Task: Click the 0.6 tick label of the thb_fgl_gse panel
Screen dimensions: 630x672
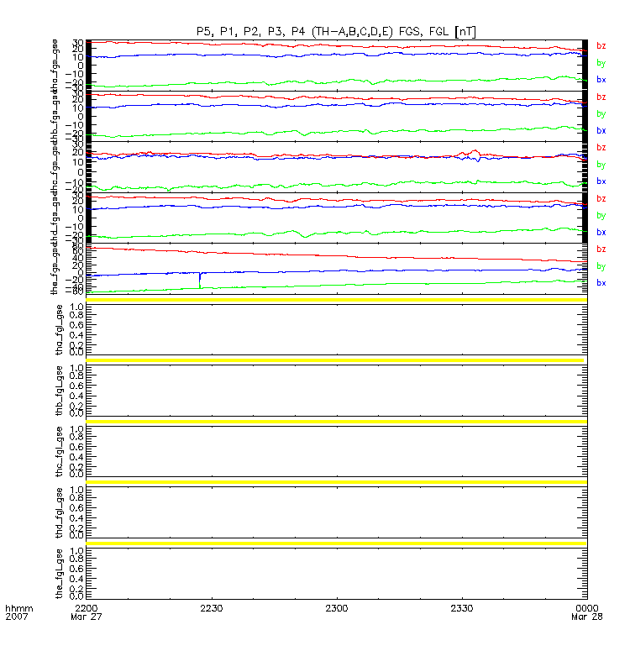Action: tap(76, 386)
